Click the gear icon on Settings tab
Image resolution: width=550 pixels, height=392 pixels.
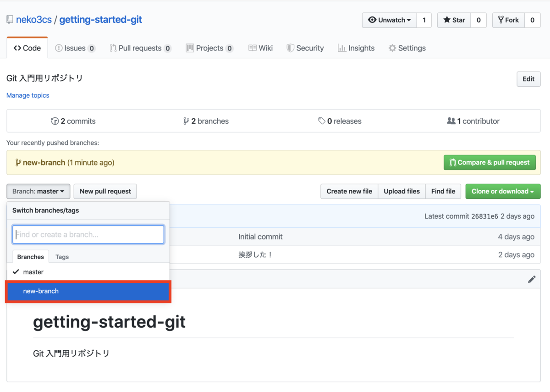(x=392, y=48)
